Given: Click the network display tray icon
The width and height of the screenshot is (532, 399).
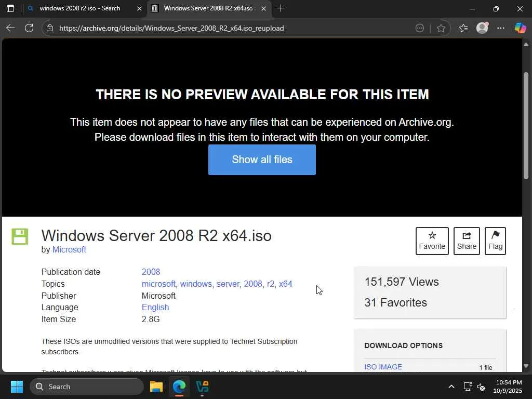Looking at the screenshot, I should tap(468, 387).
